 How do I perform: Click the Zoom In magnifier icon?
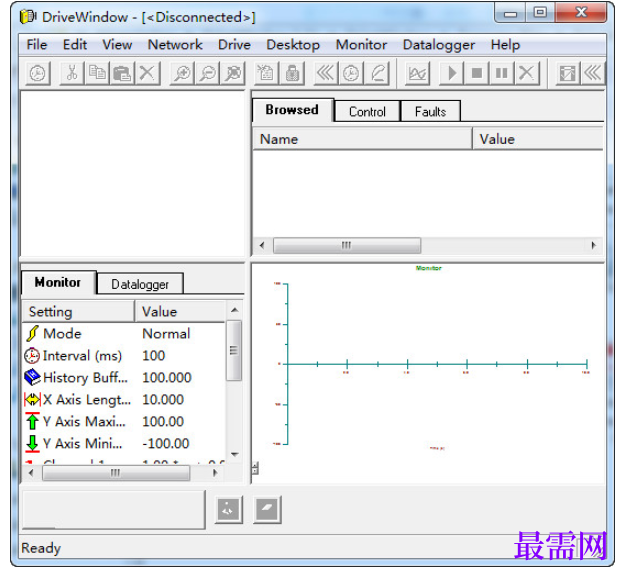pyautogui.click(x=182, y=73)
